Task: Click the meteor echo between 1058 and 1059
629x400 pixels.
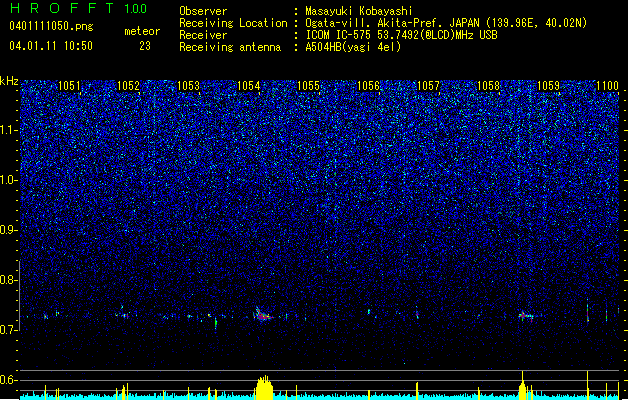Action: point(526,316)
